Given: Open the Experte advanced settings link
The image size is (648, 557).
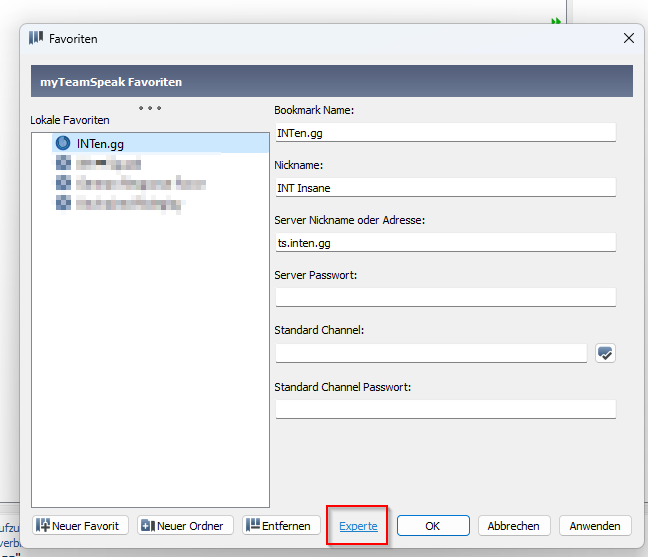Looking at the screenshot, I should point(358,526).
